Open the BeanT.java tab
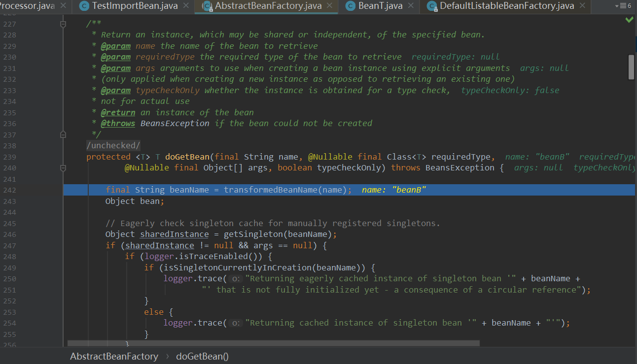The image size is (637, 364). 380,6
